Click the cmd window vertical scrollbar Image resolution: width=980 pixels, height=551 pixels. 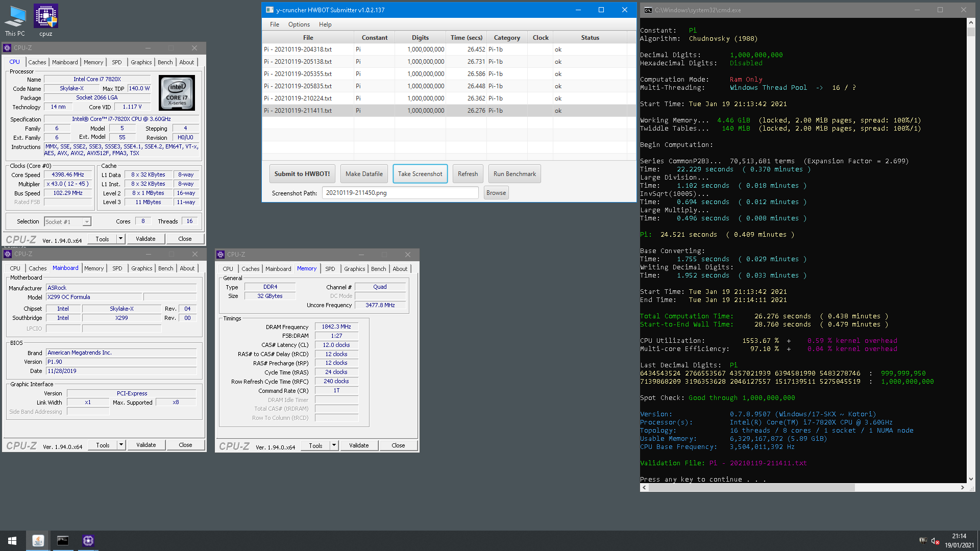pos(971,250)
